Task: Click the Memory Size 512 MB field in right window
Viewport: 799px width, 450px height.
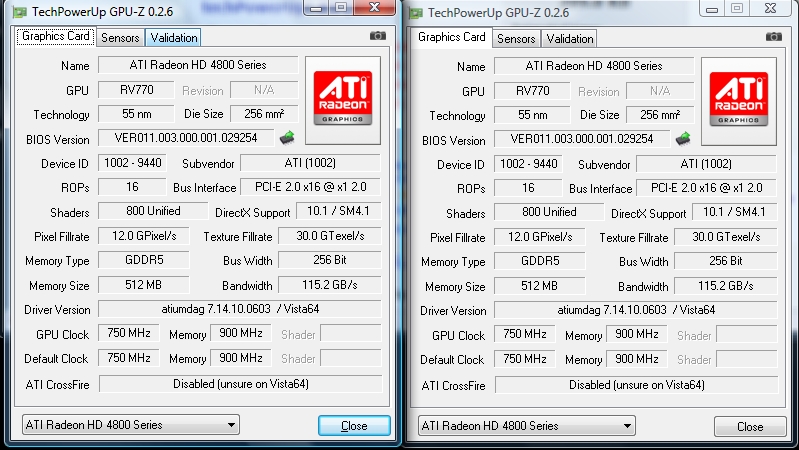Action: 540,285
